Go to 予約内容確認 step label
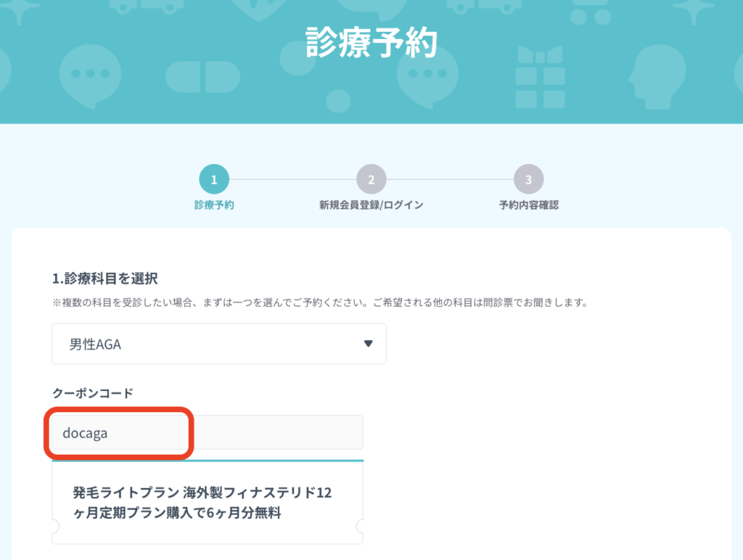 pos(528,205)
